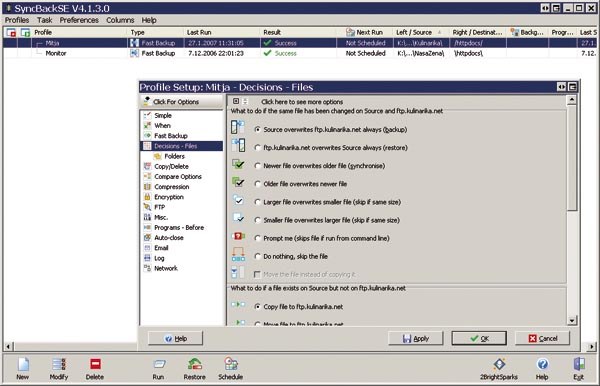Tick 'Move the file instead of copying it' checkbox
600x386 pixels.
tap(257, 274)
